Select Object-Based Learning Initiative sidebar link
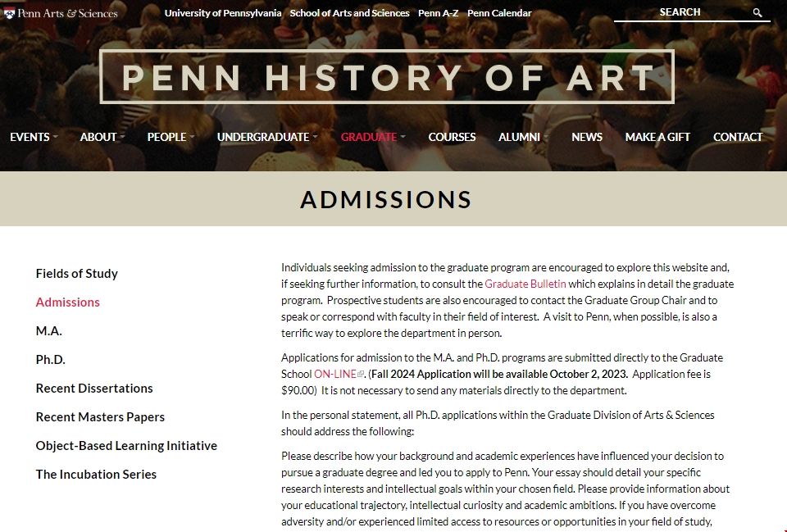 pyautogui.click(x=126, y=446)
